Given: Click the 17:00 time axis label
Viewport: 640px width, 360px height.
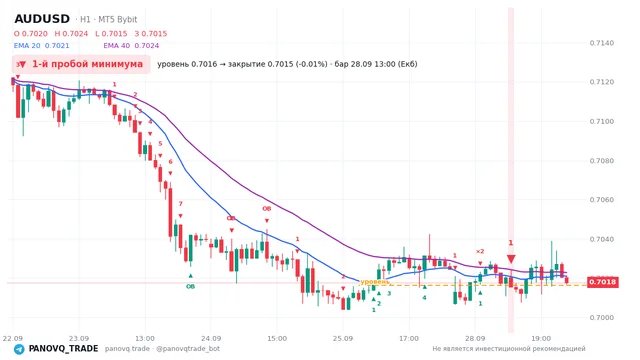Looking at the screenshot, I should click(x=409, y=338).
